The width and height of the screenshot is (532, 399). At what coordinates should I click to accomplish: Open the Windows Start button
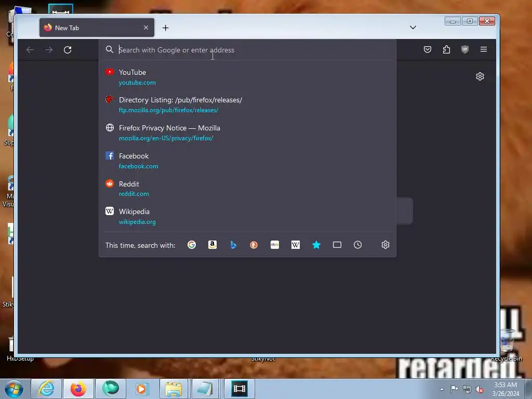[14, 389]
